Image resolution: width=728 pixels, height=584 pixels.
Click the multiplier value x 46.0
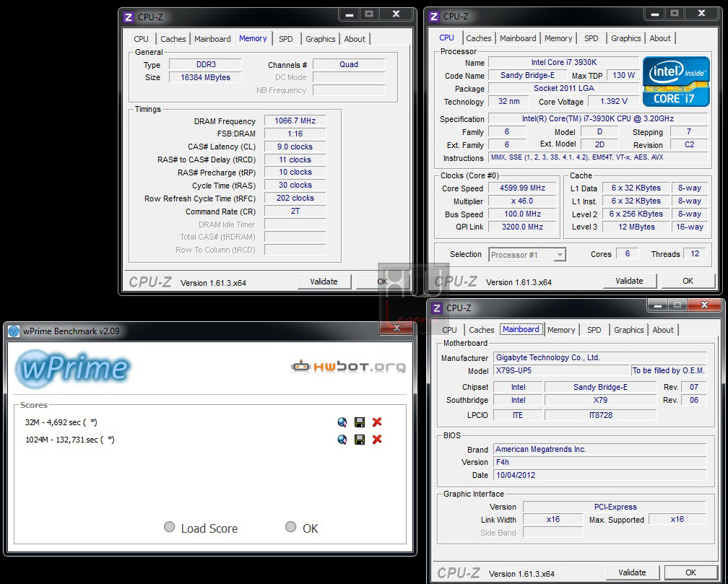coord(523,201)
